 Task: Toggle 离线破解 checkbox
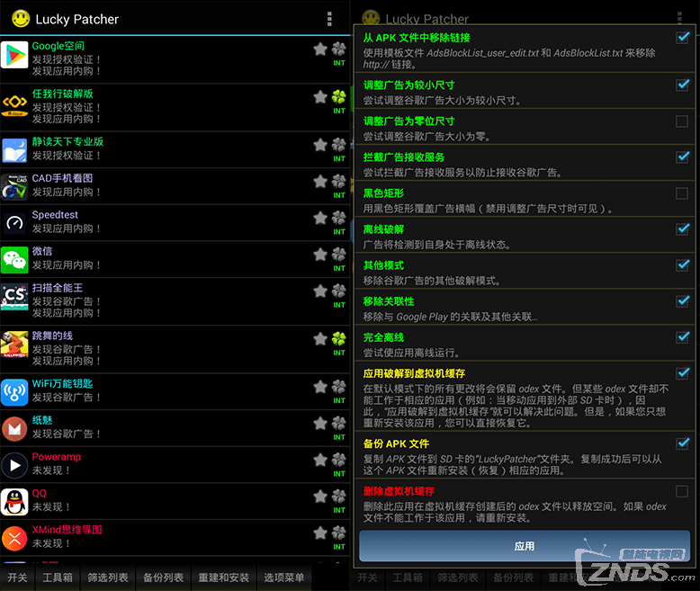pos(682,229)
